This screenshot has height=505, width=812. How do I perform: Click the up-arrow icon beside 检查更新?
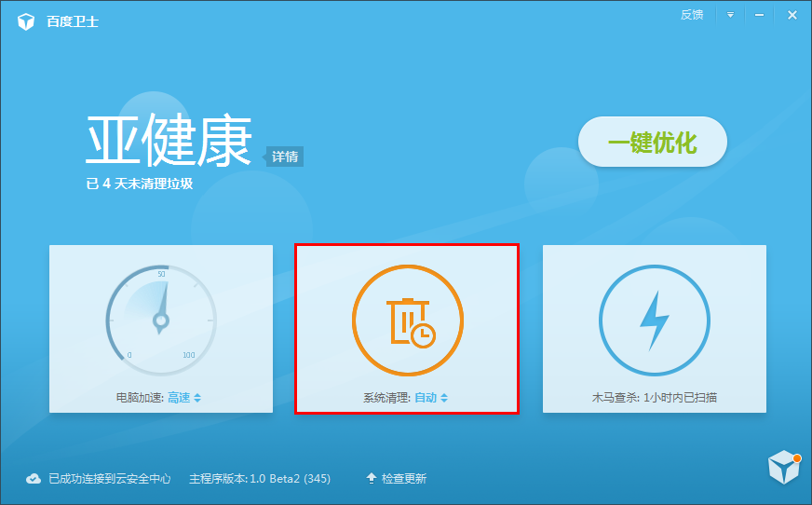click(372, 478)
